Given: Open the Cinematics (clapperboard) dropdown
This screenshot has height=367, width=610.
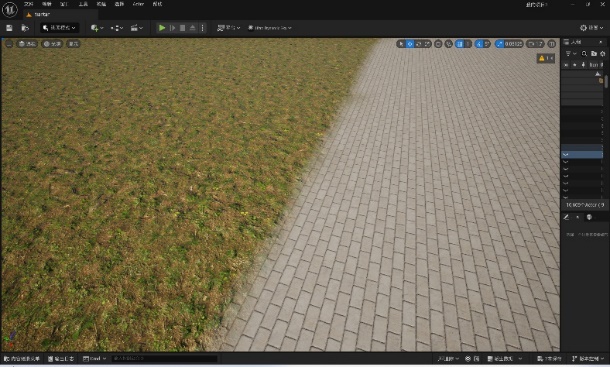Looking at the screenshot, I should pyautogui.click(x=137, y=28).
